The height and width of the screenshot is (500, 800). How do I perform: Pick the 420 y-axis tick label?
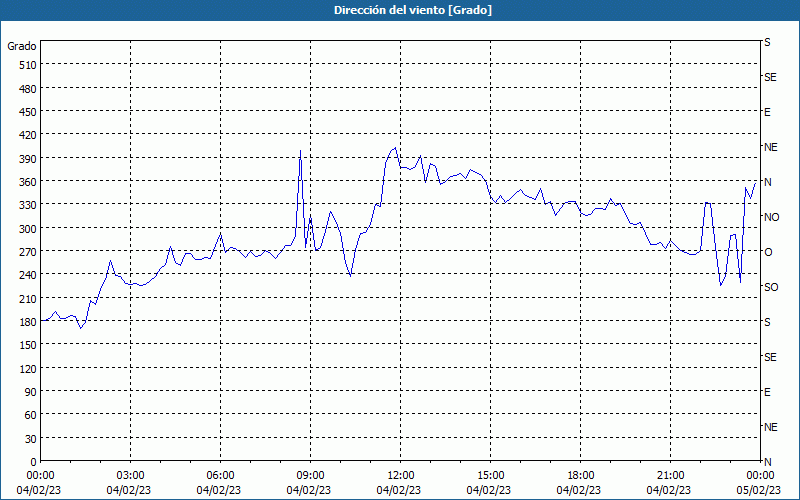(28, 135)
